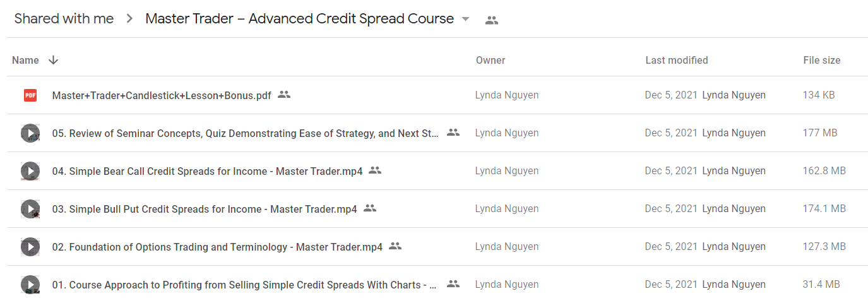Go back to Shared with me
The image size is (868, 303).
[x=64, y=19]
